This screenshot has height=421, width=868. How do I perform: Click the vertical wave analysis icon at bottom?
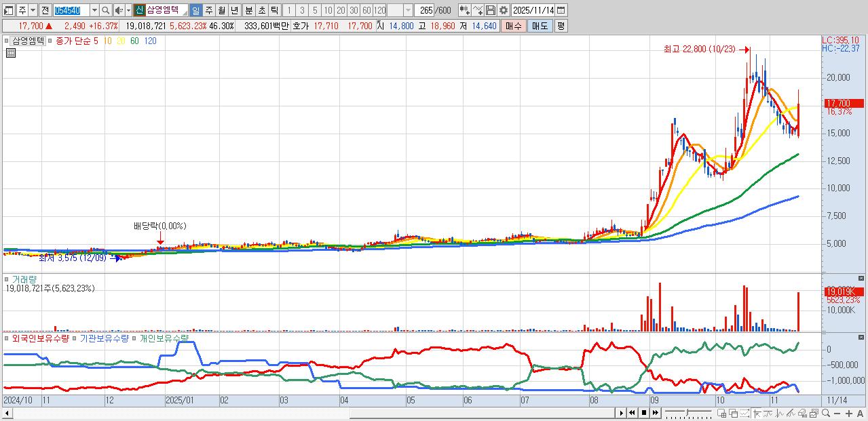pos(779,413)
